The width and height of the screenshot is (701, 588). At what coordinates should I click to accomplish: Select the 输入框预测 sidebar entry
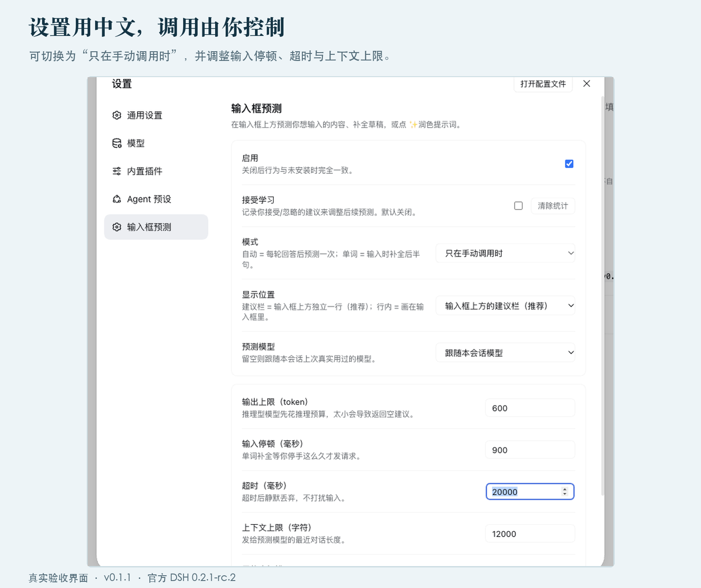pyautogui.click(x=156, y=227)
